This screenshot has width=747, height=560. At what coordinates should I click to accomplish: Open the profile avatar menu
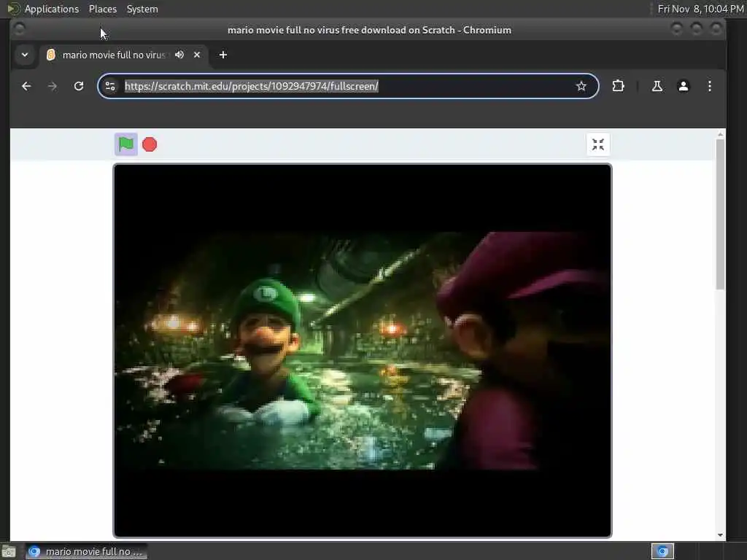(683, 86)
